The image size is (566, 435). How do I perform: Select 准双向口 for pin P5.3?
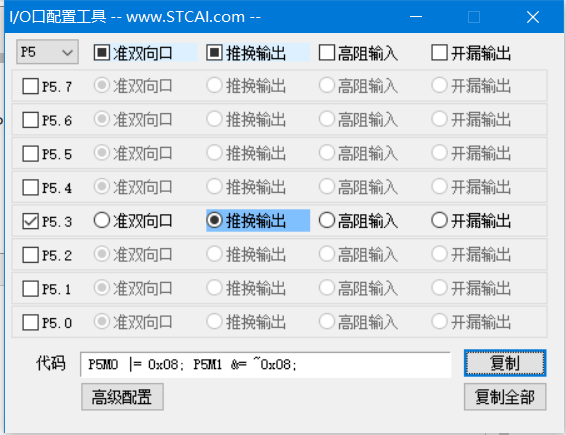pyautogui.click(x=102, y=220)
